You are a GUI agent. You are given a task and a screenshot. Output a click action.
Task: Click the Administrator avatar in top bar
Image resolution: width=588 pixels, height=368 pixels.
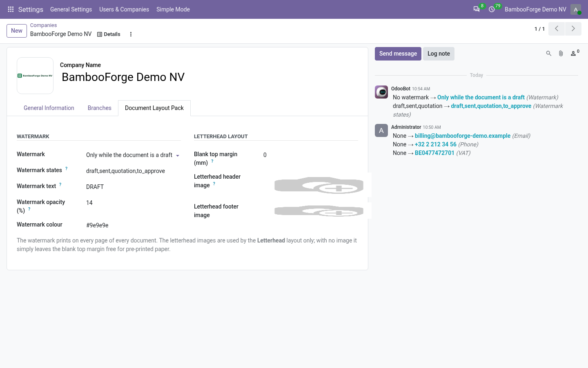tap(576, 9)
